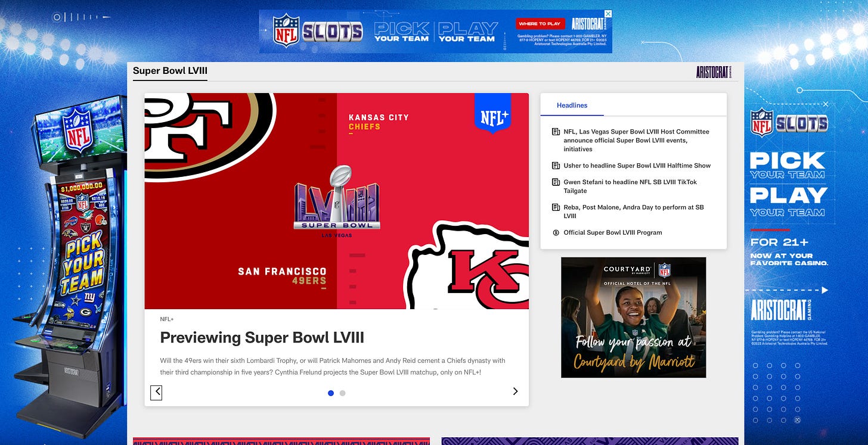868x445 pixels.
Task: Click the Chiefs arrowhead logo
Action: pyautogui.click(x=467, y=265)
